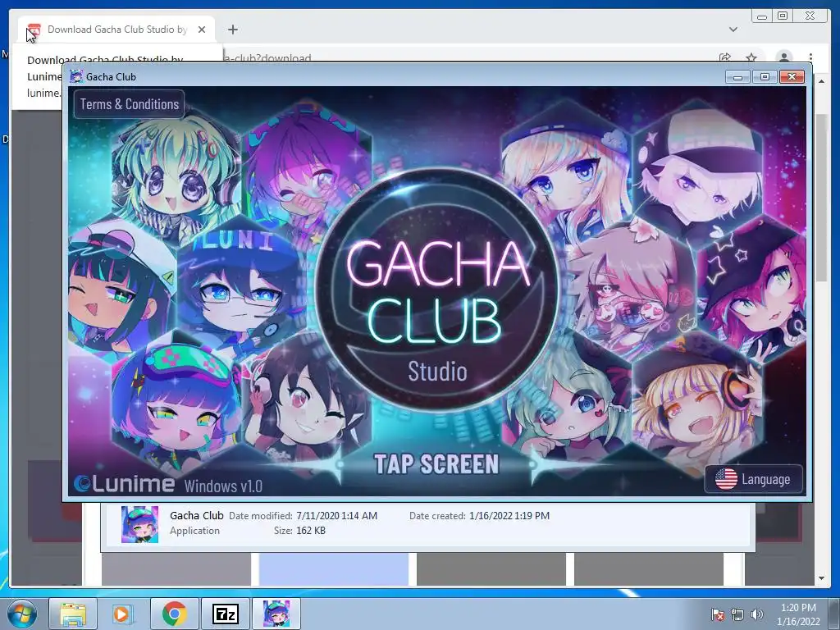
Task: Click the star-cap pink-haired character portrait
Action: point(751,290)
